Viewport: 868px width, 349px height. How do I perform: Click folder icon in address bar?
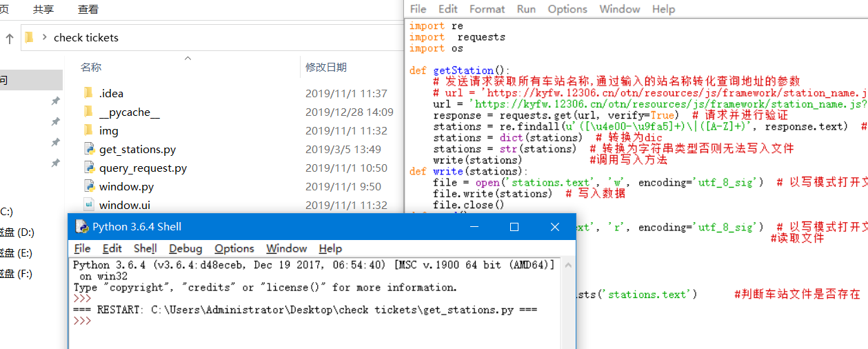pos(29,37)
